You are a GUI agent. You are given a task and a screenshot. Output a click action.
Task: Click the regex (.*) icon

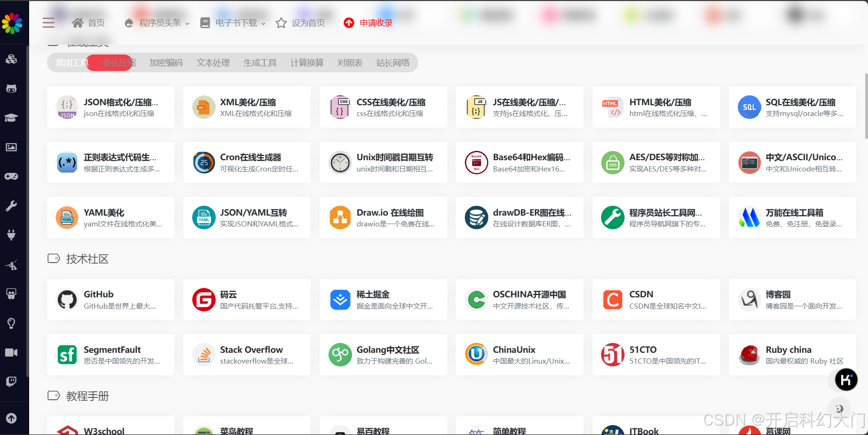(x=67, y=163)
